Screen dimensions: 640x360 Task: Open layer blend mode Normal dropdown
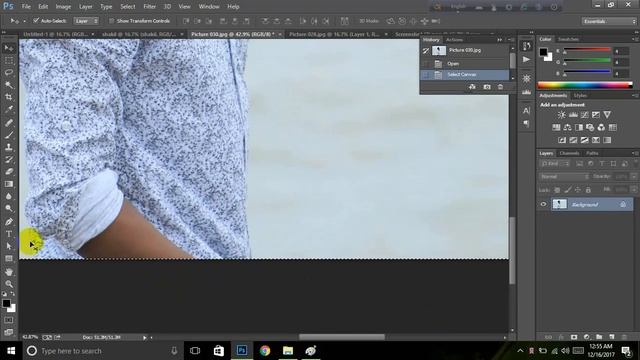click(564, 177)
